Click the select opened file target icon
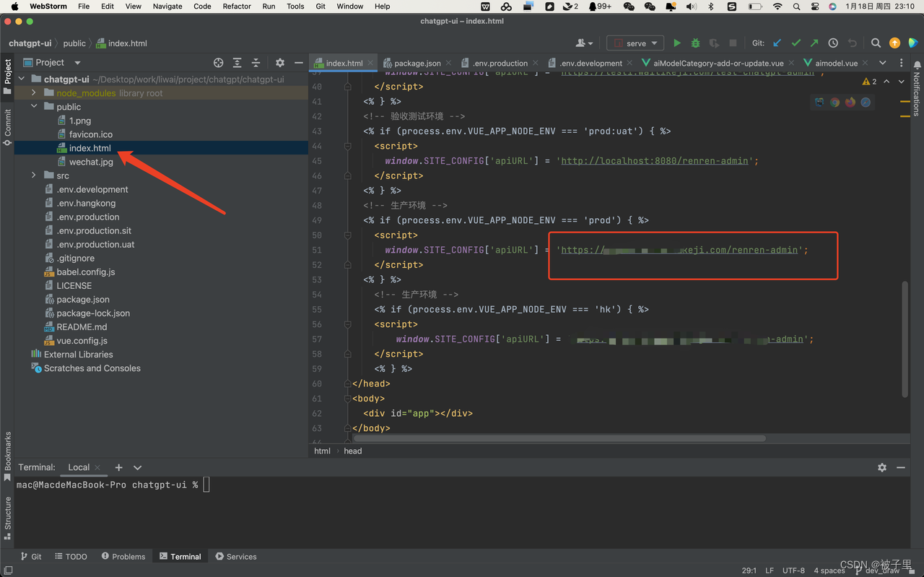Screen dimensions: 924x577 219,63
